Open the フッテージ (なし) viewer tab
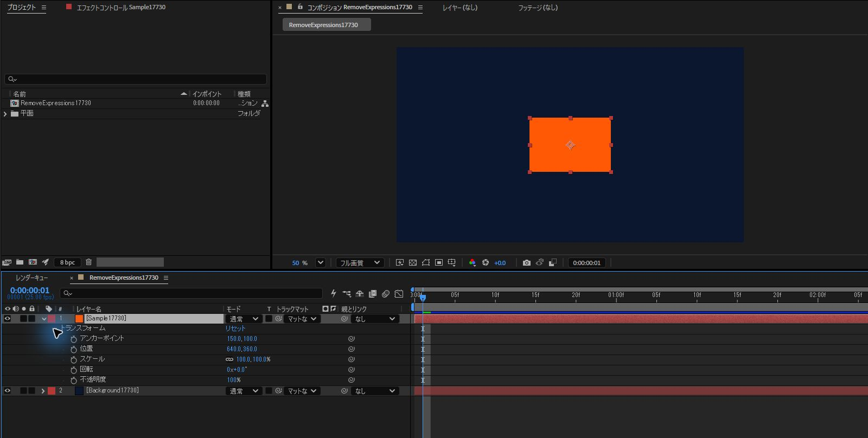Viewport: 868px width, 438px height. point(538,8)
